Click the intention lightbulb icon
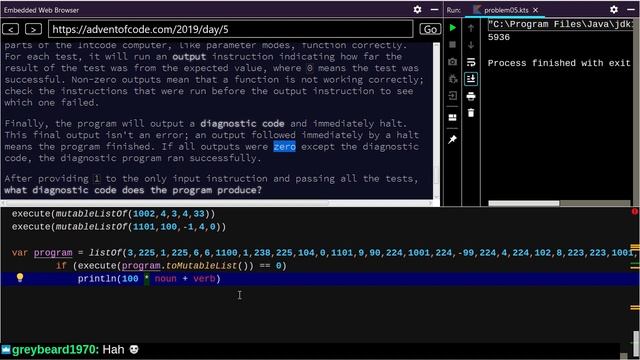Viewport: 640px width, 360px height. click(20, 278)
